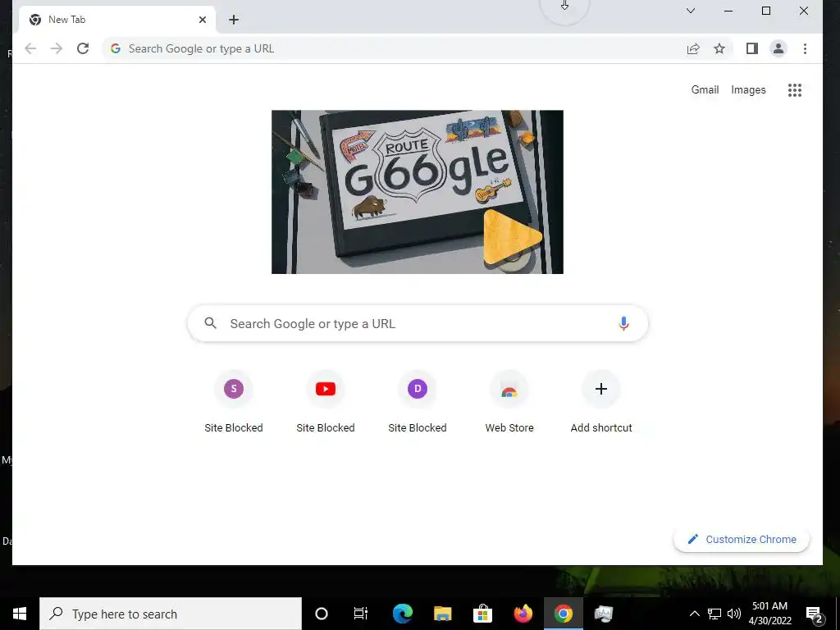Viewport: 840px width, 630px height.
Task: Launch Firefox from the taskbar
Action: (523, 614)
